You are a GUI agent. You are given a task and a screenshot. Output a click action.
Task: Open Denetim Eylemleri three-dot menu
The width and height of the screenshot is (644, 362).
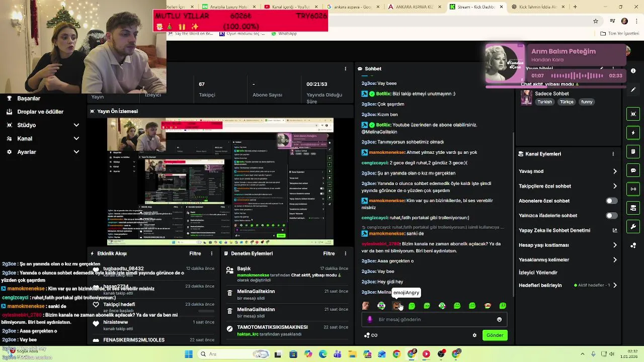click(x=345, y=253)
